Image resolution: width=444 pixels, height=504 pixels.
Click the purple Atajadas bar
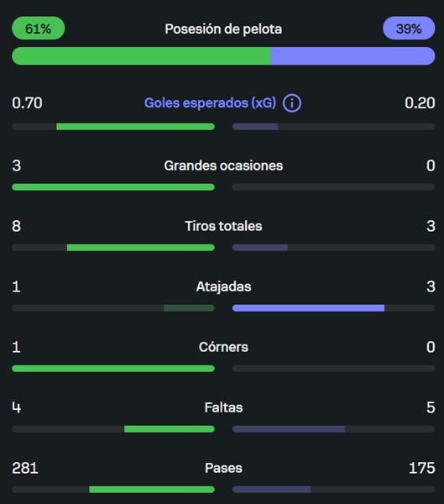click(x=308, y=308)
